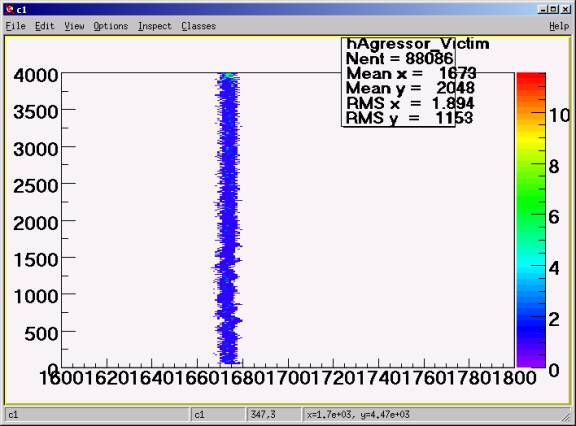This screenshot has width=576, height=426.
Task: Open the Edit menu
Action: [44, 26]
